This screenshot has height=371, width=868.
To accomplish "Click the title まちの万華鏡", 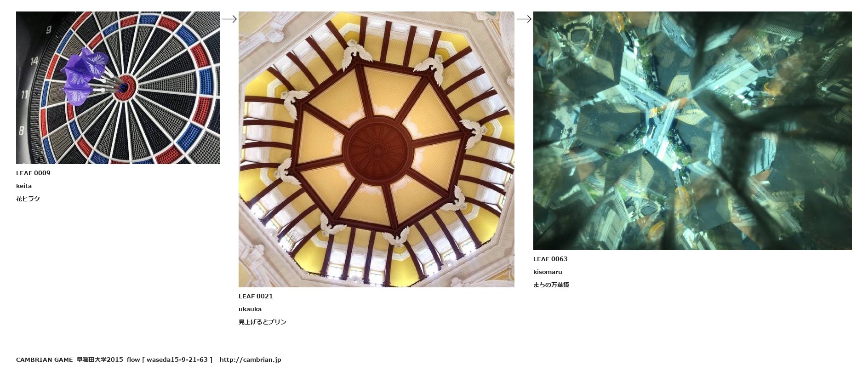I will tap(551, 285).
